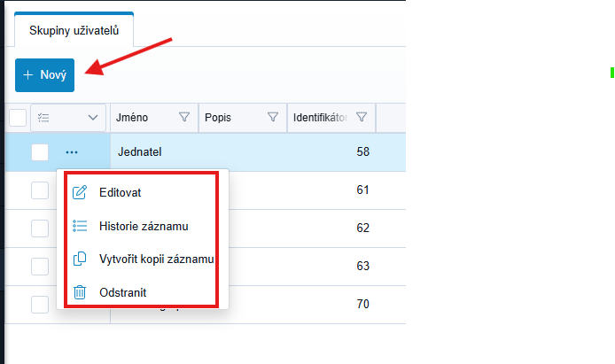Screen dimensions: 615x364
Task: Select Historie záznamu menu entry
Action: click(x=144, y=226)
